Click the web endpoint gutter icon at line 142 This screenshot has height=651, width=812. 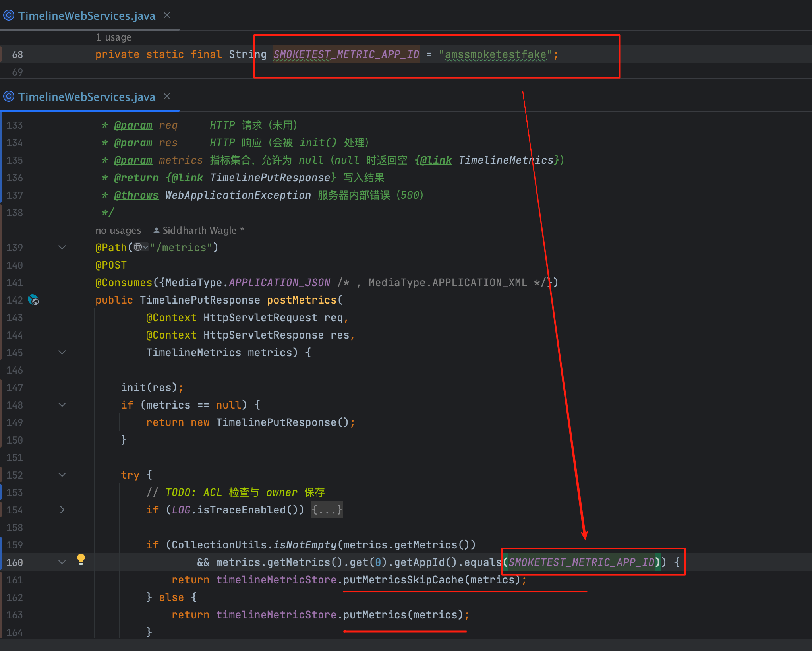coord(33,300)
